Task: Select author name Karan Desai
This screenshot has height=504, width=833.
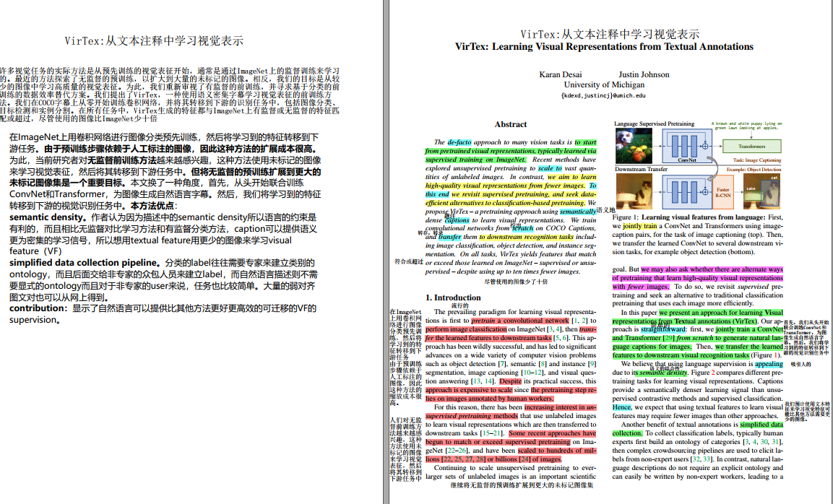Action: (x=561, y=74)
